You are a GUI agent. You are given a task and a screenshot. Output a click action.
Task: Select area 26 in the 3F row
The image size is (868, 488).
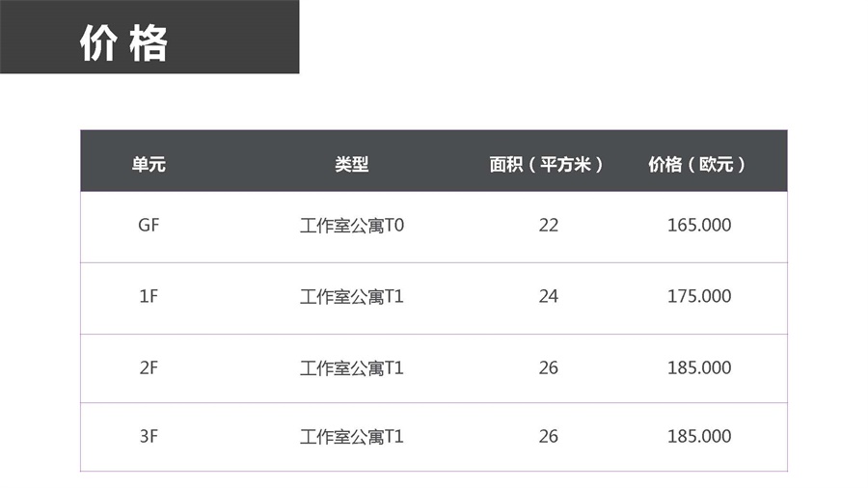tap(549, 437)
